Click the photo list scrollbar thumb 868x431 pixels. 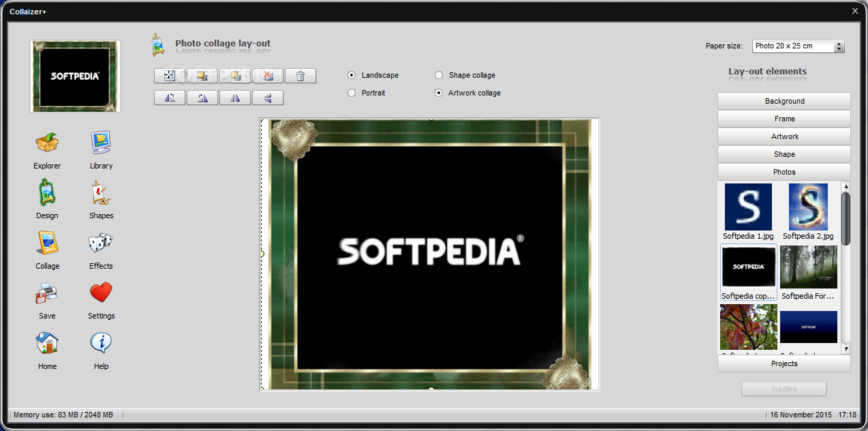(x=846, y=218)
